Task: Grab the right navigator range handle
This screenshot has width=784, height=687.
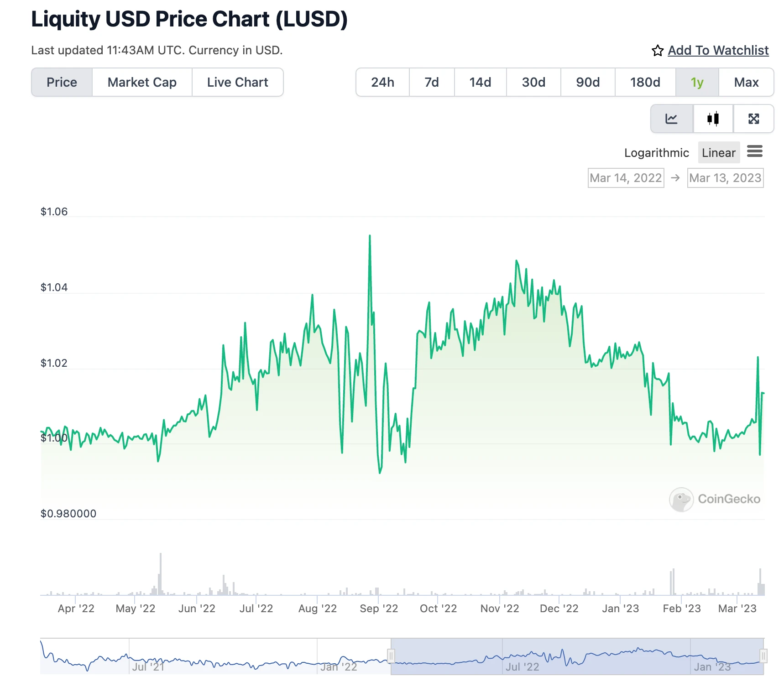Action: pyautogui.click(x=763, y=656)
